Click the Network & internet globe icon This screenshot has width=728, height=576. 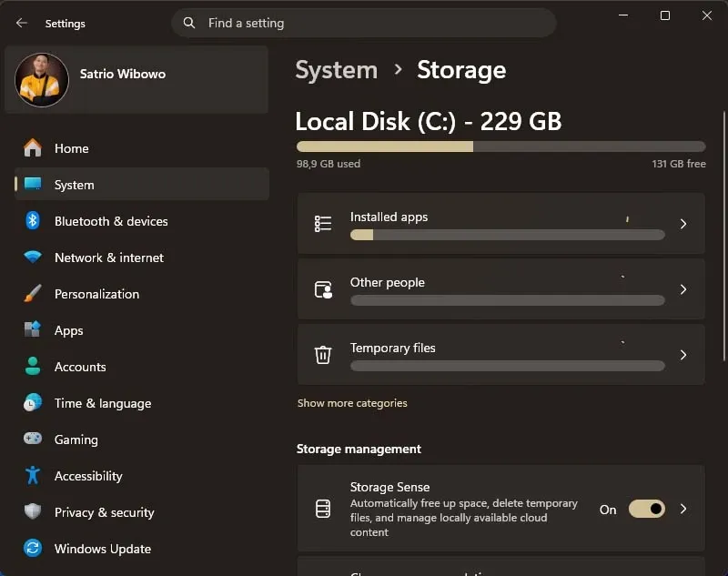(33, 258)
